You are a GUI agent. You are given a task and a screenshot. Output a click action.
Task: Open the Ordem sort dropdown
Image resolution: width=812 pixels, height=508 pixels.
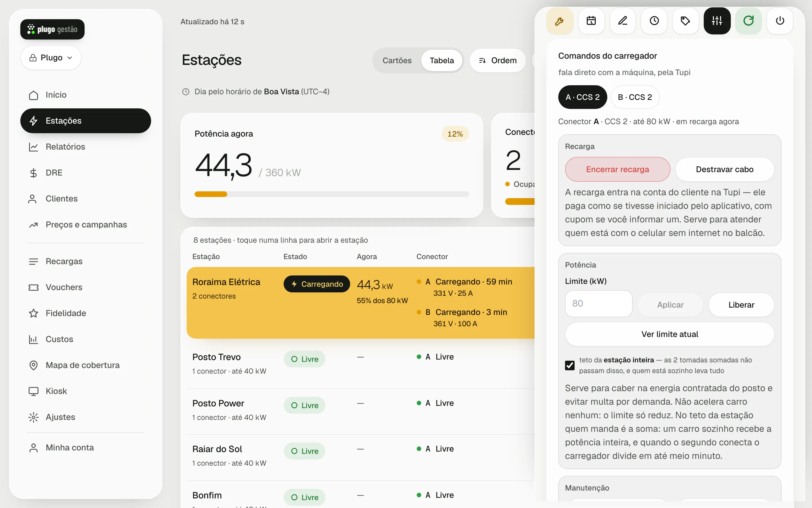tap(498, 60)
